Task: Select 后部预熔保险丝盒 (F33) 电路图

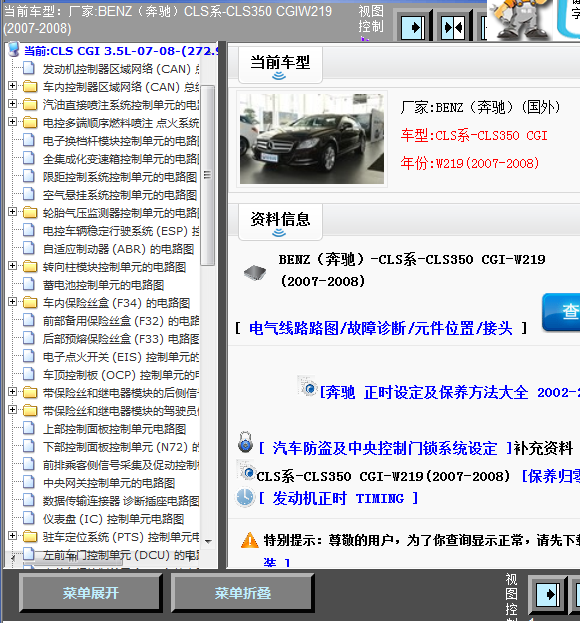Action: (x=121, y=339)
